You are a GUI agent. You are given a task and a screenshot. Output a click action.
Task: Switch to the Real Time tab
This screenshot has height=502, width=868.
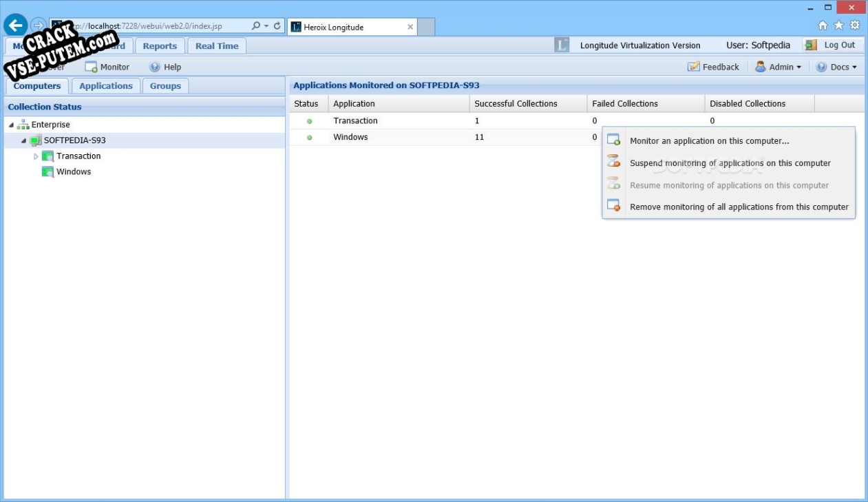[x=216, y=45]
